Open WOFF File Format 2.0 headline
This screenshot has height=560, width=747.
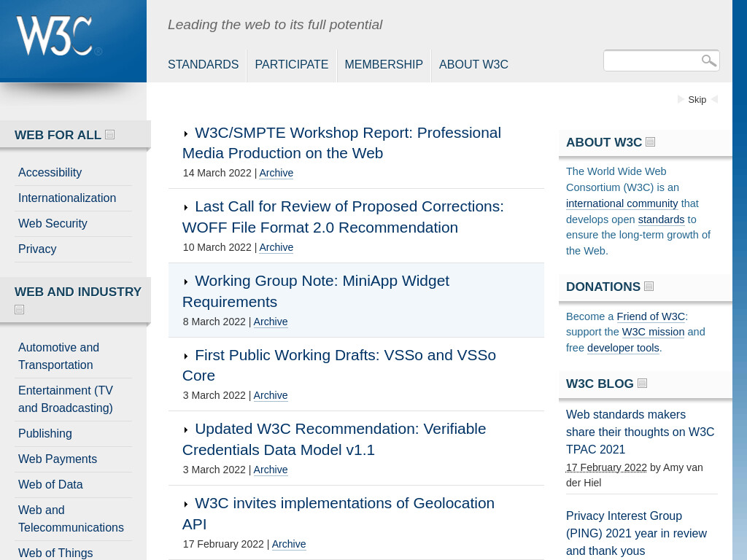pyautogui.click(x=343, y=217)
